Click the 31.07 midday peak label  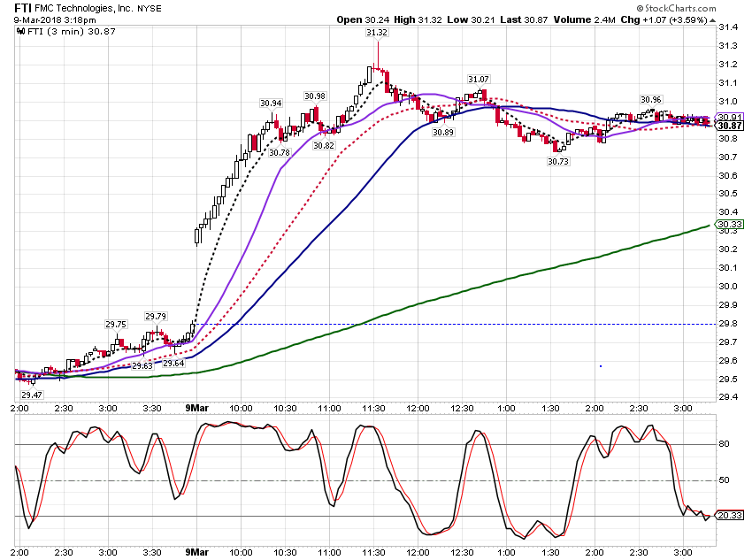(479, 79)
